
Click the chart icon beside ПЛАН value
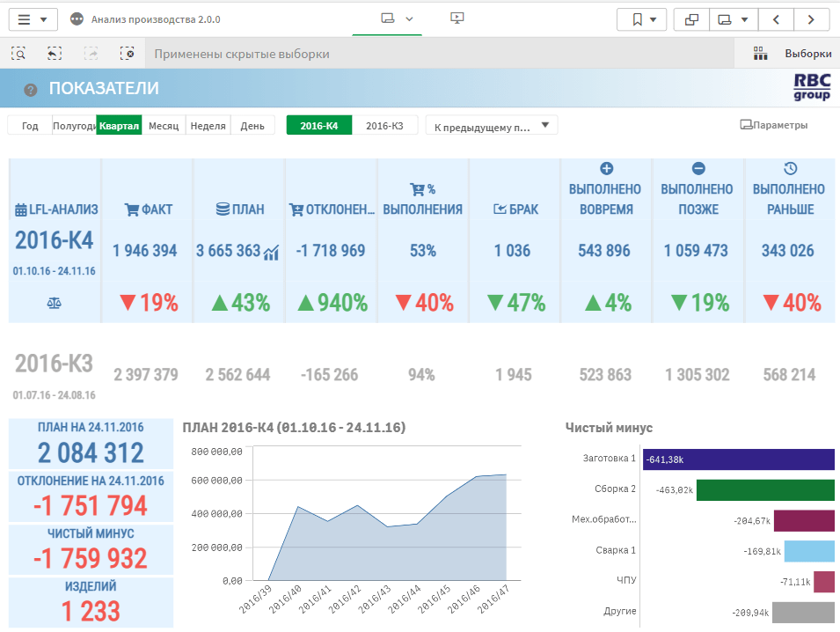[272, 253]
